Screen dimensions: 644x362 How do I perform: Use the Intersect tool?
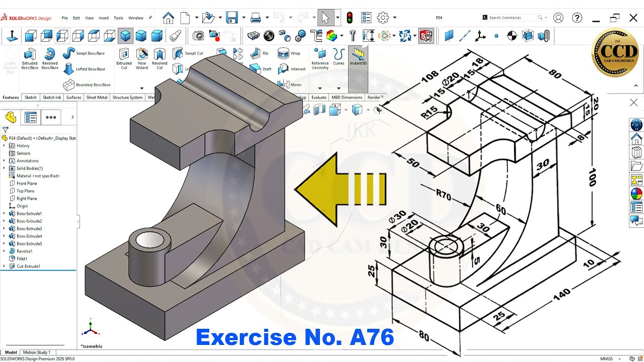pyautogui.click(x=292, y=69)
